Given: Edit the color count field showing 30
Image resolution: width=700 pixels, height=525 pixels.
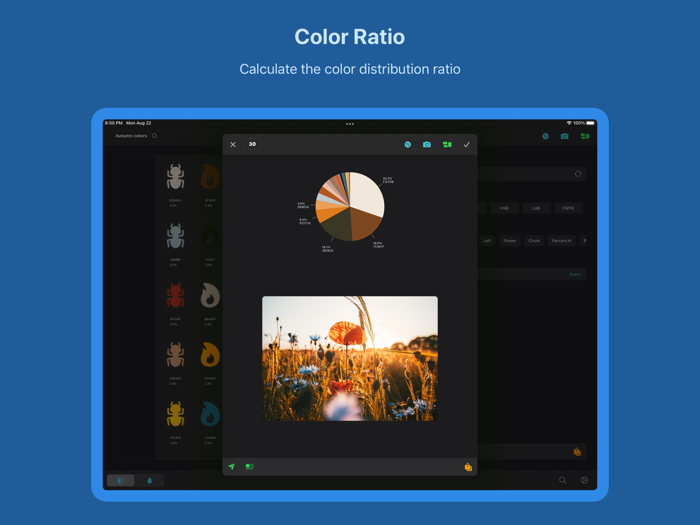Looking at the screenshot, I should click(252, 144).
